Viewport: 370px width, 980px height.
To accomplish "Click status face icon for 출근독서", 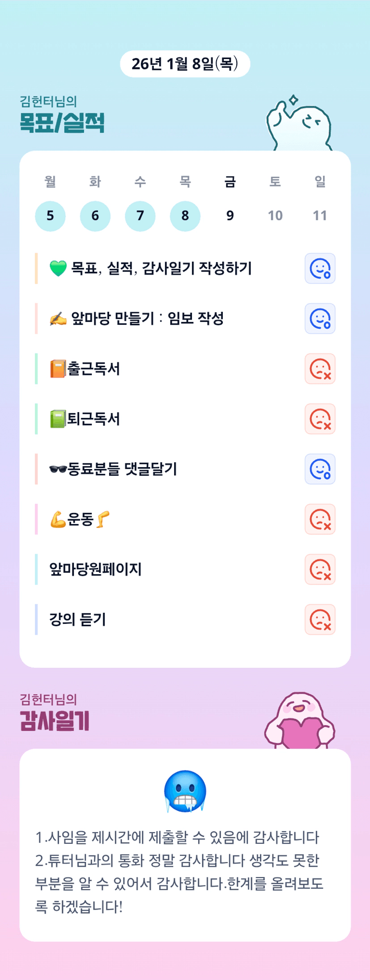I will click(320, 369).
